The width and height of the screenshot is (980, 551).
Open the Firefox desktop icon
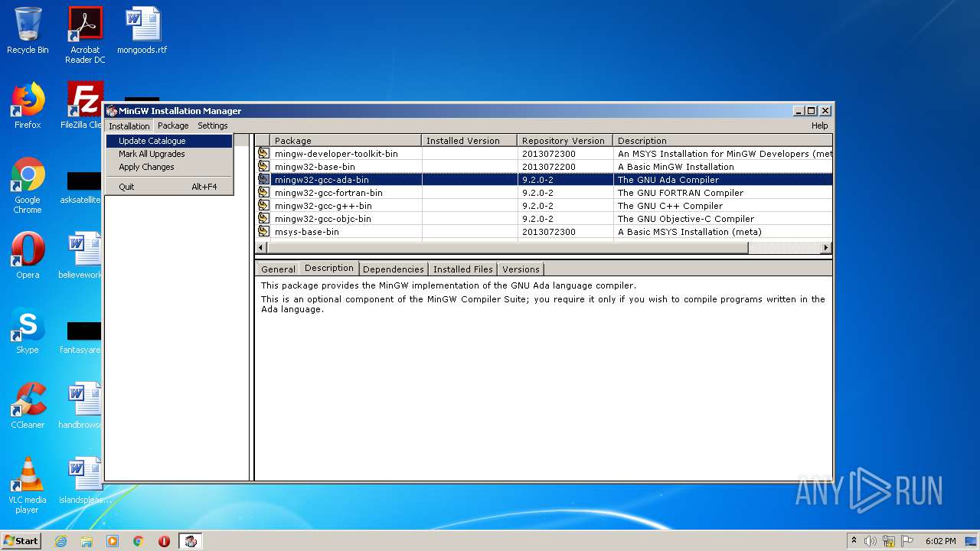click(x=28, y=106)
